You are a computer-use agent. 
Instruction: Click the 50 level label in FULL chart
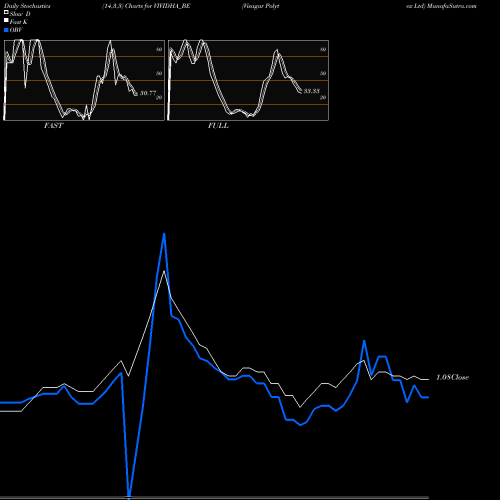(323, 73)
